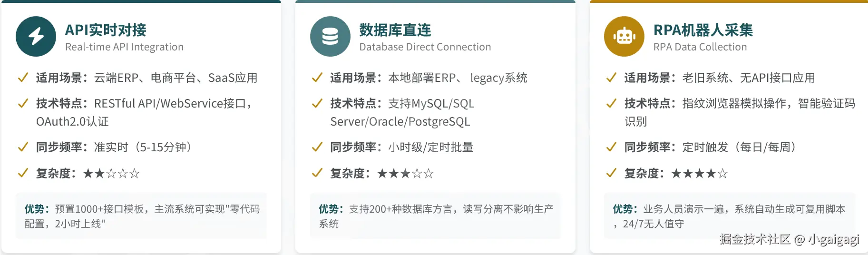Click the checkmark beside 指纹浏览器模拟操作 line
This screenshot has height=255, width=868.
pos(611,103)
